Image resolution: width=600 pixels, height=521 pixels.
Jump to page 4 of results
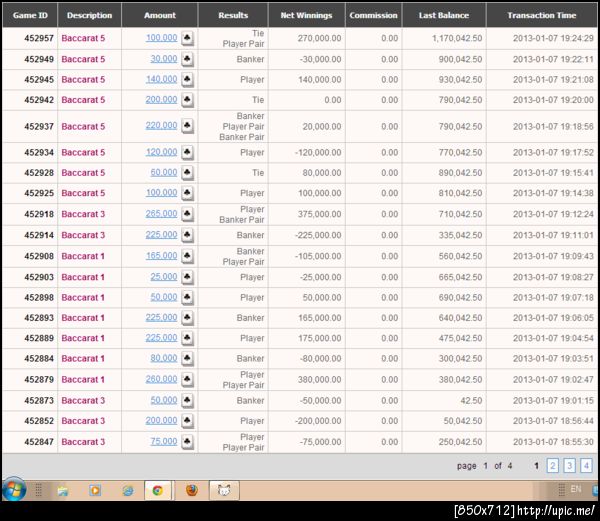[586, 466]
